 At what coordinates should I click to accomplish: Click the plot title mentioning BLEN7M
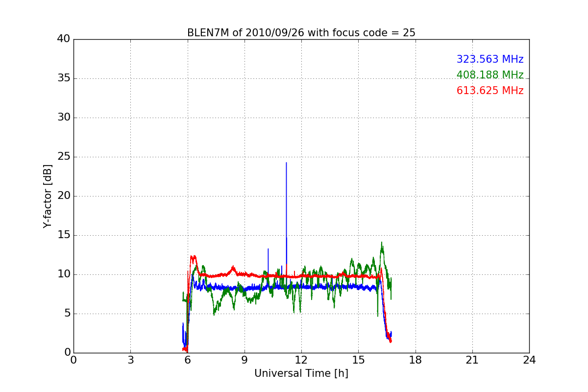301,33
